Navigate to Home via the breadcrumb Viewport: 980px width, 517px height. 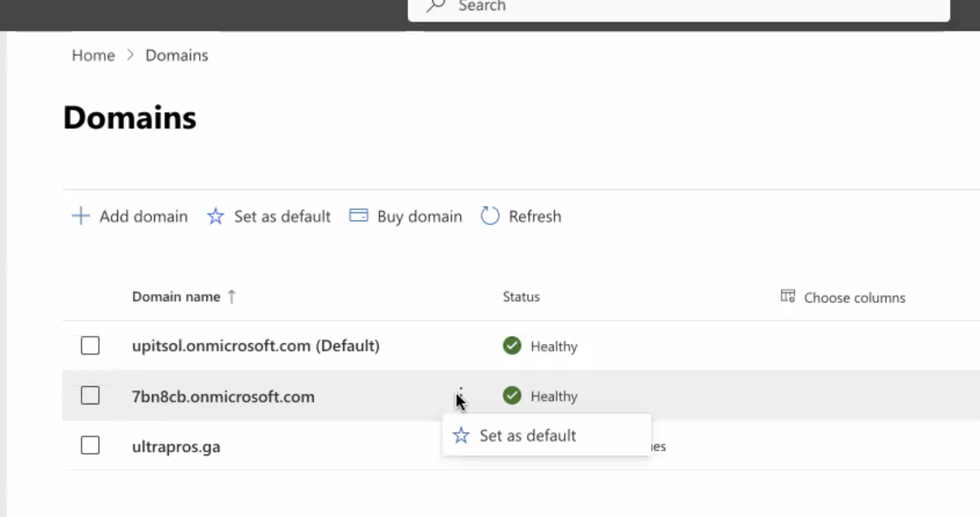(x=93, y=55)
